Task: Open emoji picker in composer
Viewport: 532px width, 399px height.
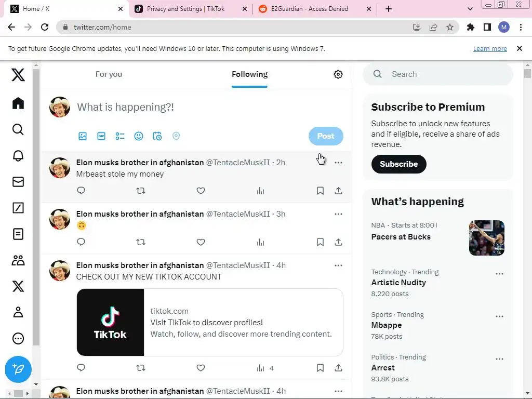Action: pyautogui.click(x=138, y=136)
